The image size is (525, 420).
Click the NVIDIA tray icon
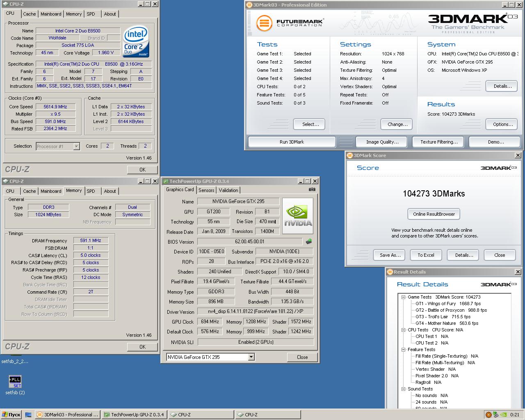[x=503, y=415]
